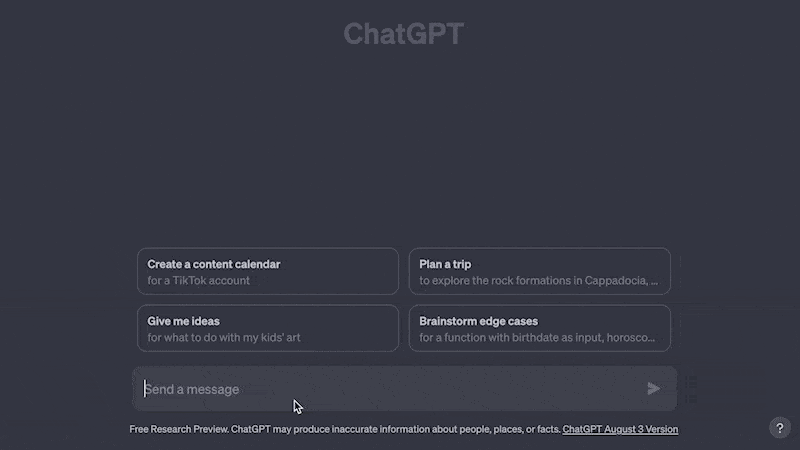Open the ChatGPT August 3 Version link
Screen dimensions: 800x450
(620, 430)
